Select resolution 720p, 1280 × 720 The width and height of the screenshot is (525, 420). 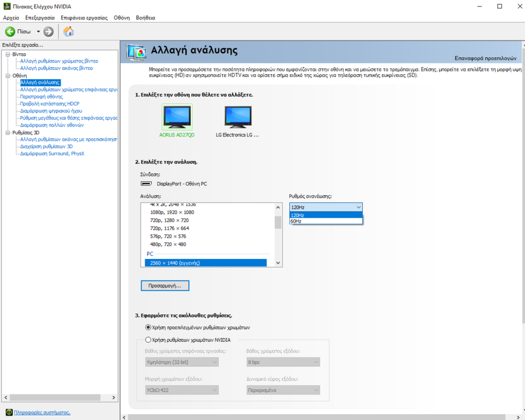(x=169, y=220)
